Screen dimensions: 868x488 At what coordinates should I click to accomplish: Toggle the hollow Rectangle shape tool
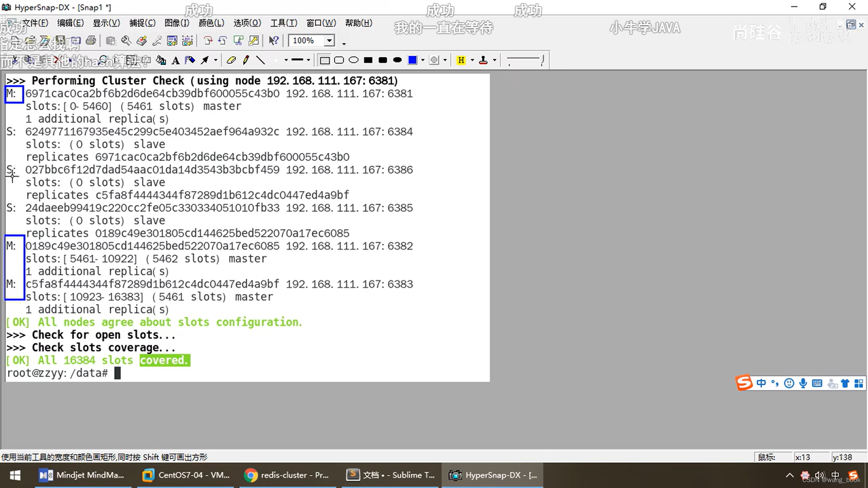324,60
